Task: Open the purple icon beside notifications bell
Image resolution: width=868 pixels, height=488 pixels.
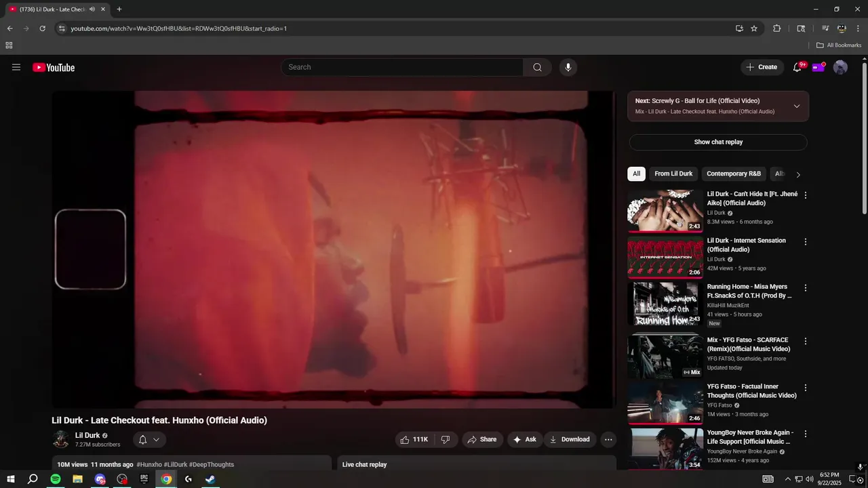Action: coord(818,67)
